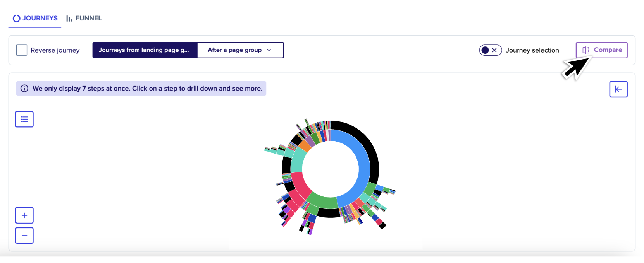Zoom out with the minus button
This screenshot has width=644, height=263.
point(24,236)
